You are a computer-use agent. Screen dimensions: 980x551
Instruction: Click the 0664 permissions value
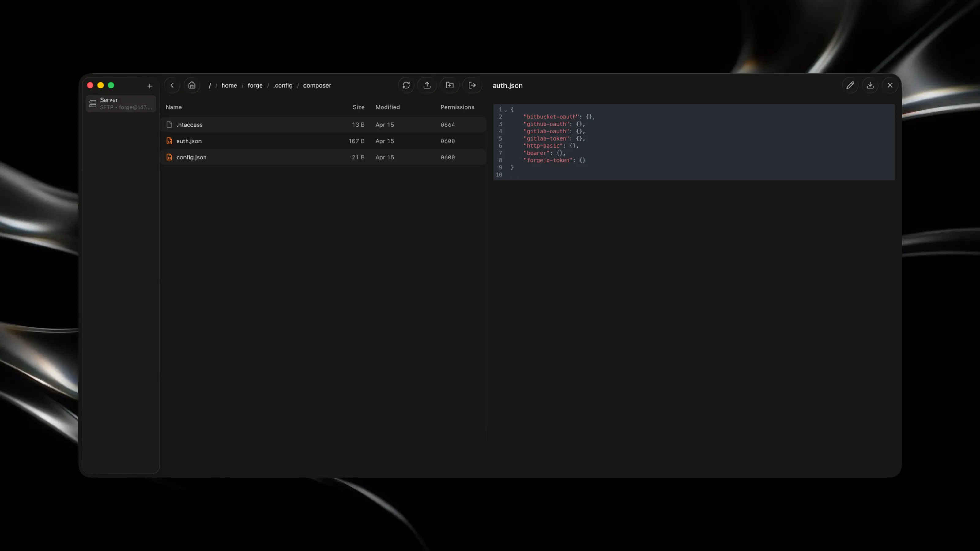point(447,125)
